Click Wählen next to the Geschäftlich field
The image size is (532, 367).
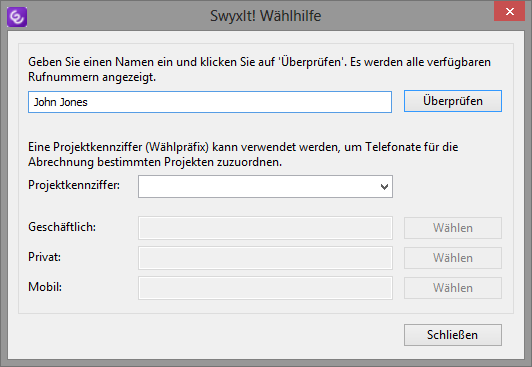pos(453,228)
